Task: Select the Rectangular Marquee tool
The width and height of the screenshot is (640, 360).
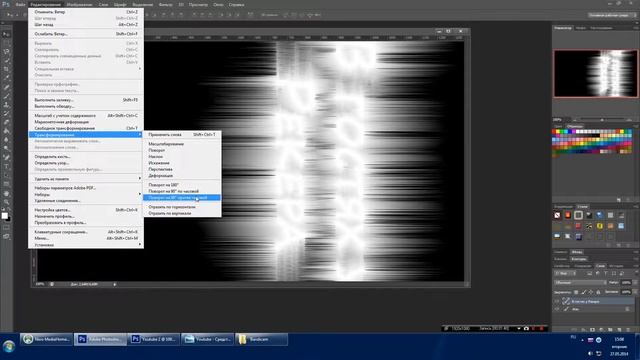Action: coord(6,43)
